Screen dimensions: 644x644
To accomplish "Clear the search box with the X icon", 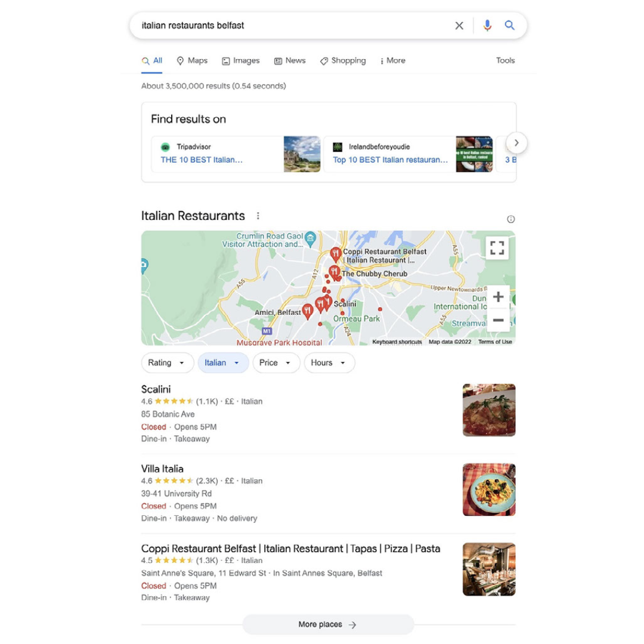I will click(x=459, y=26).
